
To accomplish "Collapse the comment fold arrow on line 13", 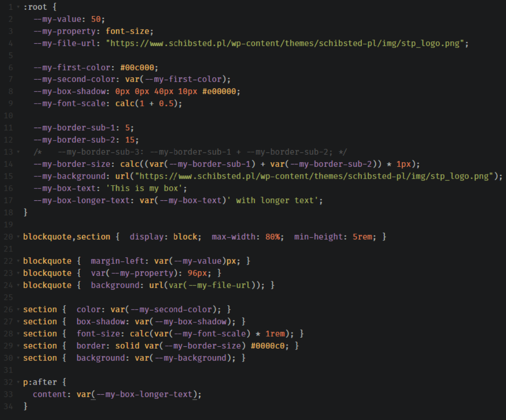I will 18,152.
